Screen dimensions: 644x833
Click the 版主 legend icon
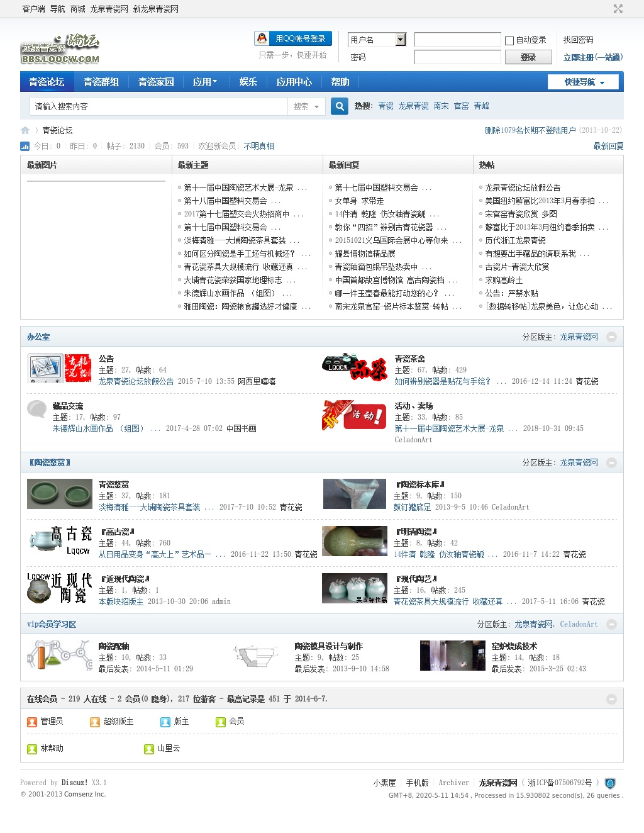pos(165,722)
